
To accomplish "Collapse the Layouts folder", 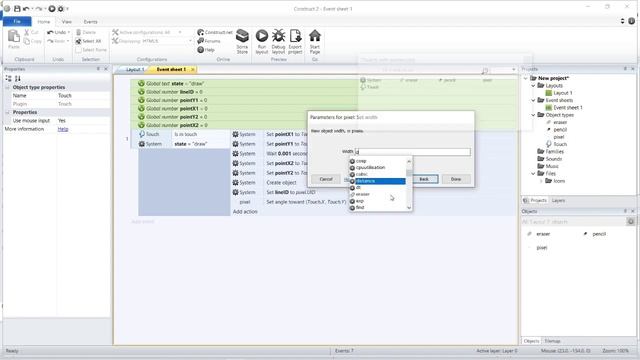I will (533, 86).
